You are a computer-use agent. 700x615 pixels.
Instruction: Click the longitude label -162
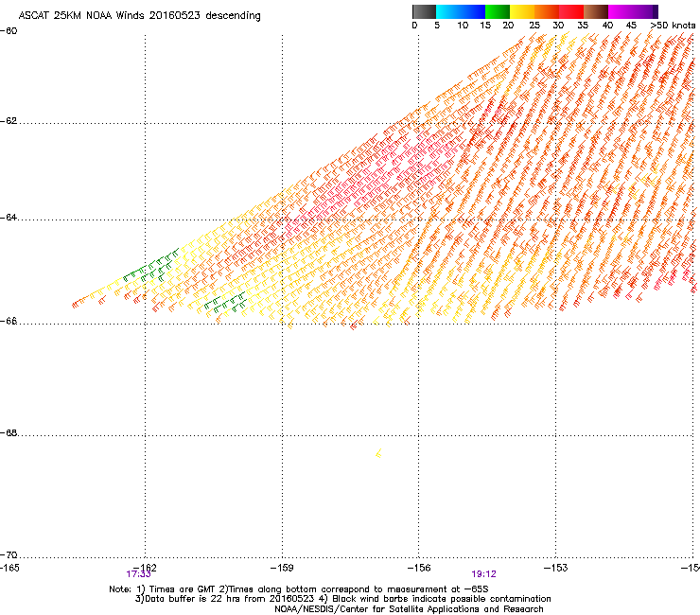tap(145, 568)
